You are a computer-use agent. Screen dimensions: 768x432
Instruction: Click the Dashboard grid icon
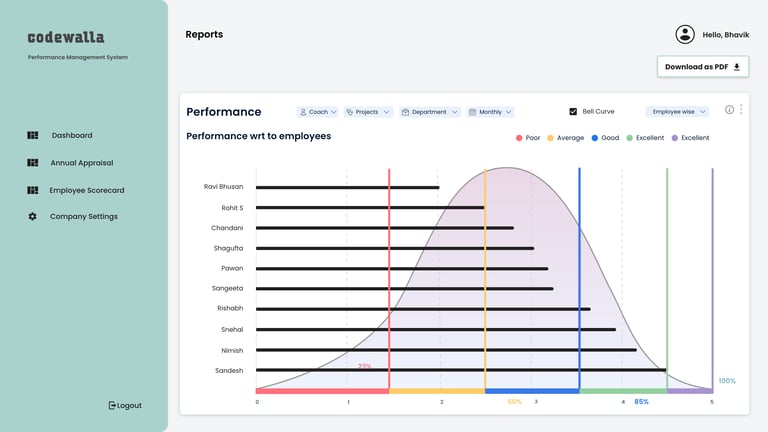coord(33,135)
